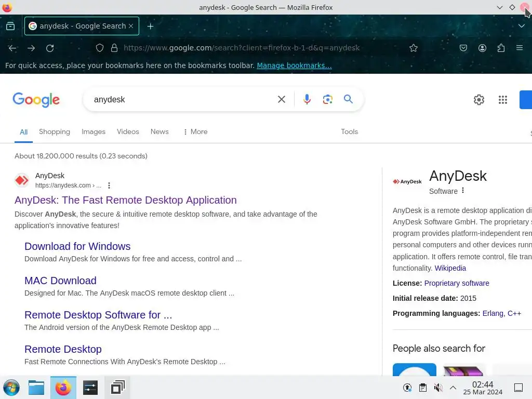This screenshot has width=532, height=399.
Task: Open the updates notifier tray icon
Action: pyautogui.click(x=407, y=388)
